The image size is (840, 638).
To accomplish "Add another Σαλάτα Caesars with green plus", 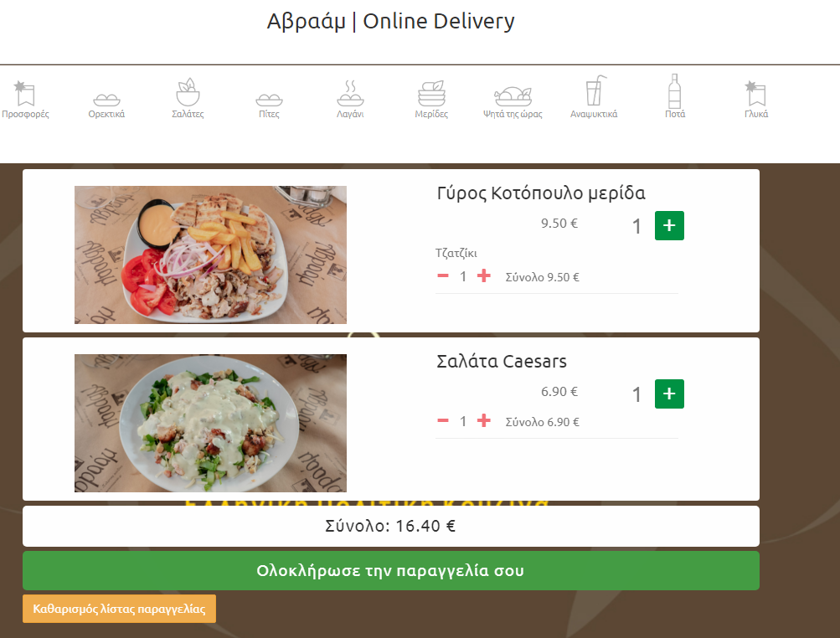I will coord(669,394).
